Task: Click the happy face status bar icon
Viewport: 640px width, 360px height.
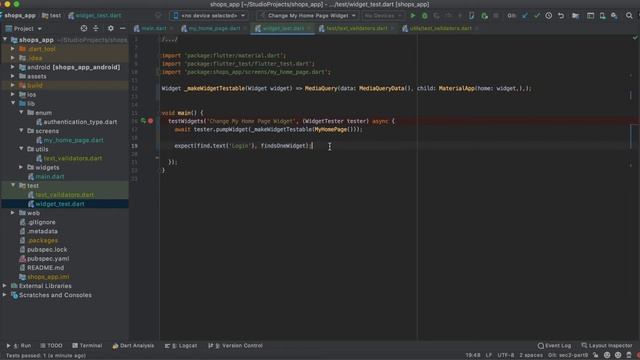Action: 607,356
